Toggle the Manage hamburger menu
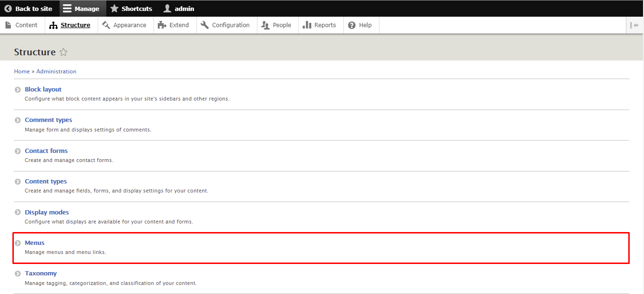 [x=81, y=9]
